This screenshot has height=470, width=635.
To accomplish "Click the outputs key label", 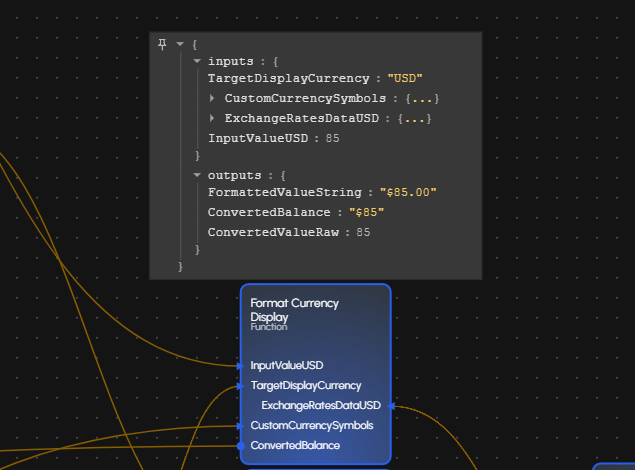I will tap(234, 175).
